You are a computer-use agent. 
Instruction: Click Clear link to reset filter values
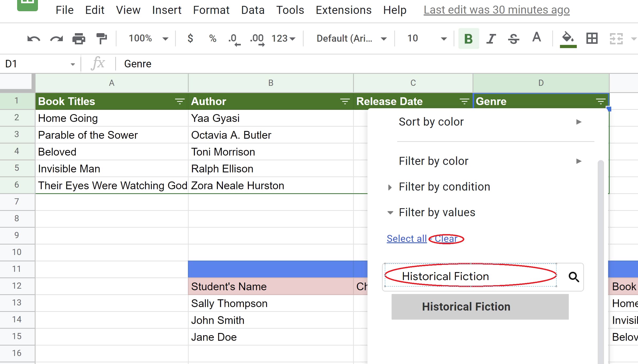(446, 238)
